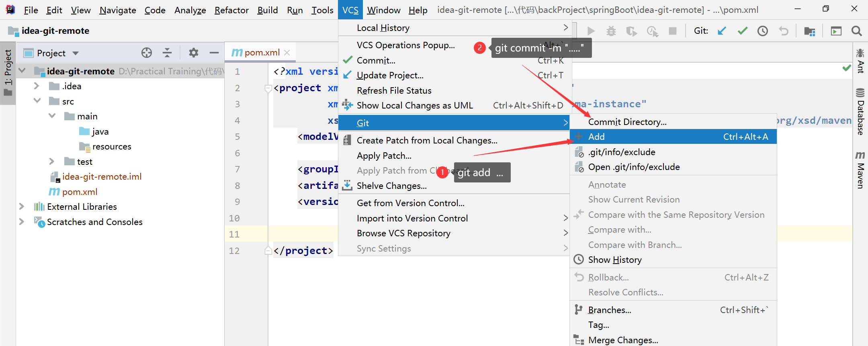The height and width of the screenshot is (346, 868).
Task: Choose Branches... in Git submenu
Action: [x=674, y=310]
